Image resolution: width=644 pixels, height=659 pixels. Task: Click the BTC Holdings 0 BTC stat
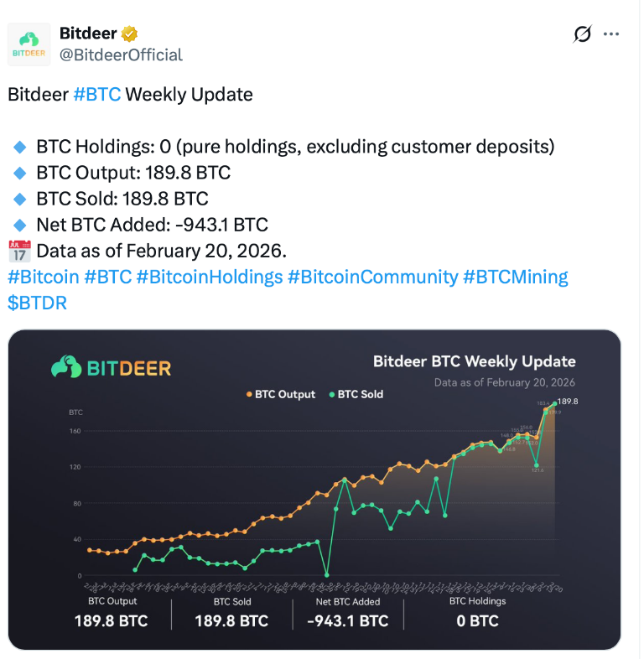477,614
